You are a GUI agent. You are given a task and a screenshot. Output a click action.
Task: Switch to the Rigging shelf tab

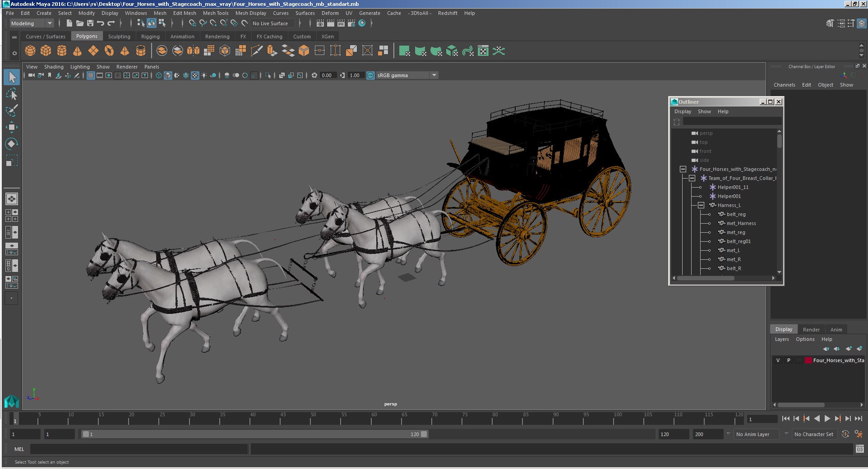[150, 37]
